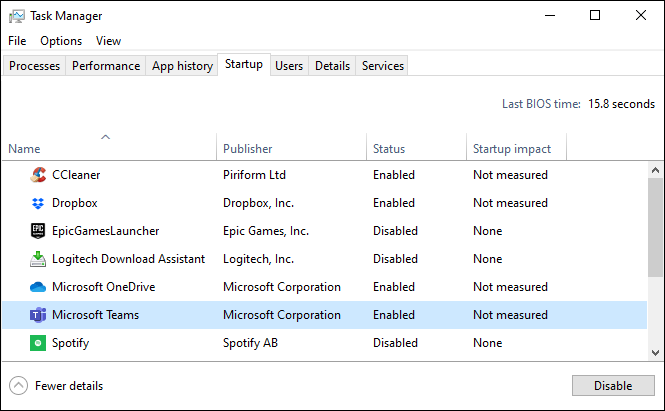Viewport: 665px width, 411px height.
Task: Click the scrollbar up arrow
Action: coord(655,170)
